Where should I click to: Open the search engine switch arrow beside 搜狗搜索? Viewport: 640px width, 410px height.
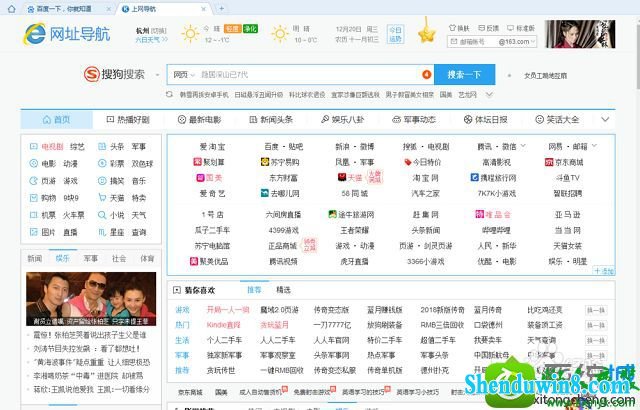[157, 75]
